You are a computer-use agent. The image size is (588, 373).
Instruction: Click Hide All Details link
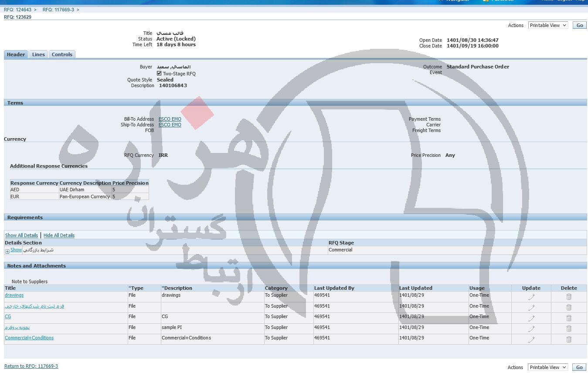[x=59, y=235]
